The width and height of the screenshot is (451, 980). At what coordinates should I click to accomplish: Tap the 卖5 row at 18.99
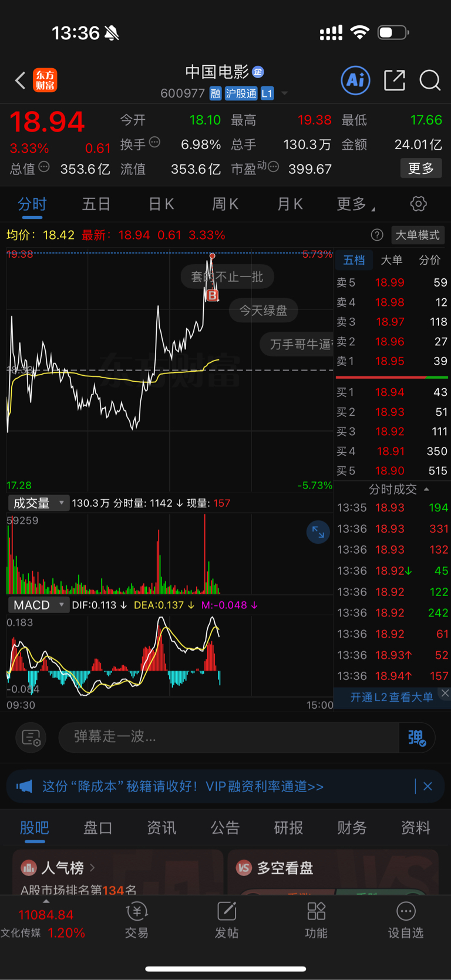click(392, 282)
